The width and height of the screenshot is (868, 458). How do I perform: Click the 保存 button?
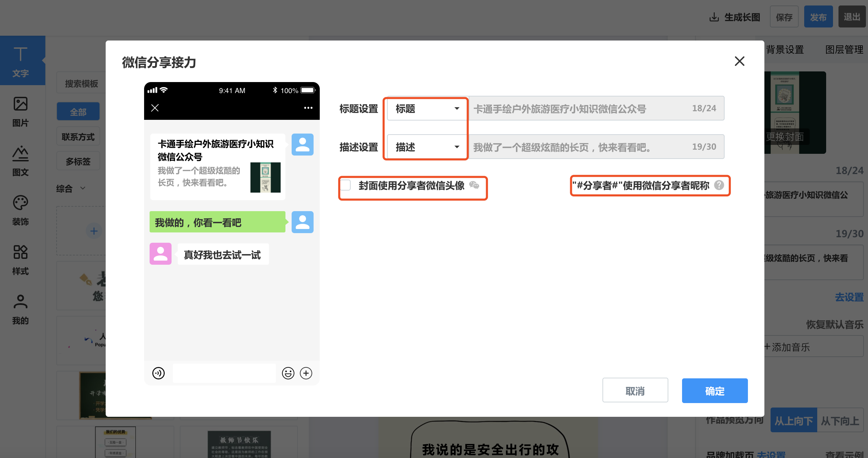point(784,17)
